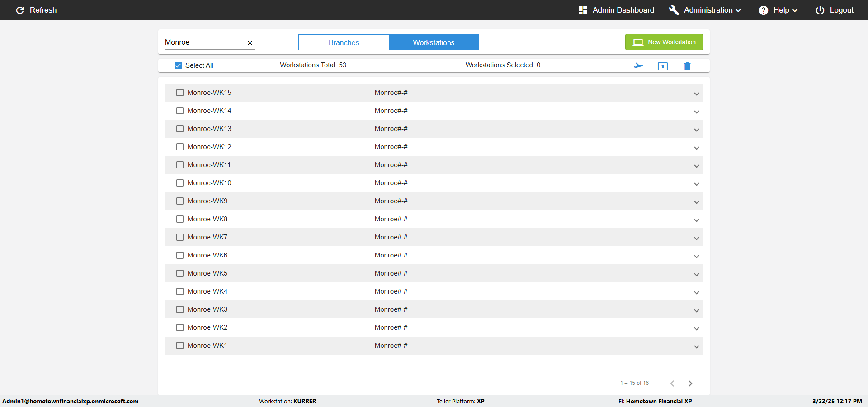Expand the Monroe-WK14 row chevron
Viewport: 868px width, 407px height.
(x=697, y=112)
